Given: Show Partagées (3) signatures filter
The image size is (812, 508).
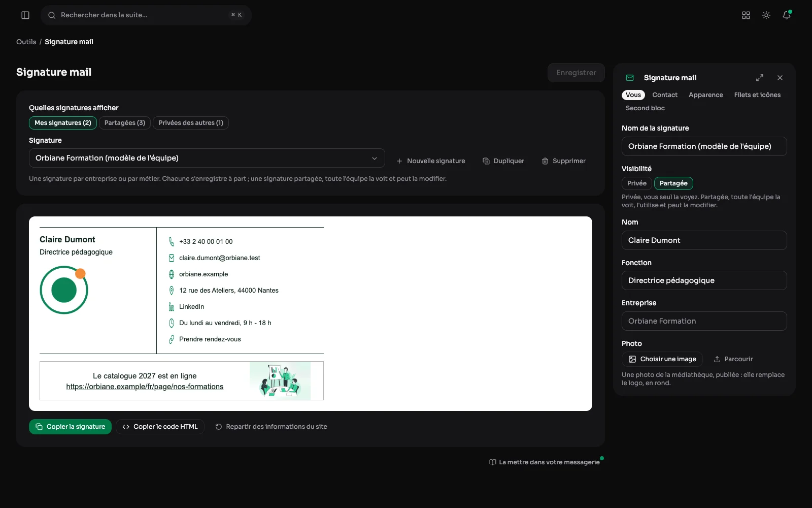Looking at the screenshot, I should [125, 123].
